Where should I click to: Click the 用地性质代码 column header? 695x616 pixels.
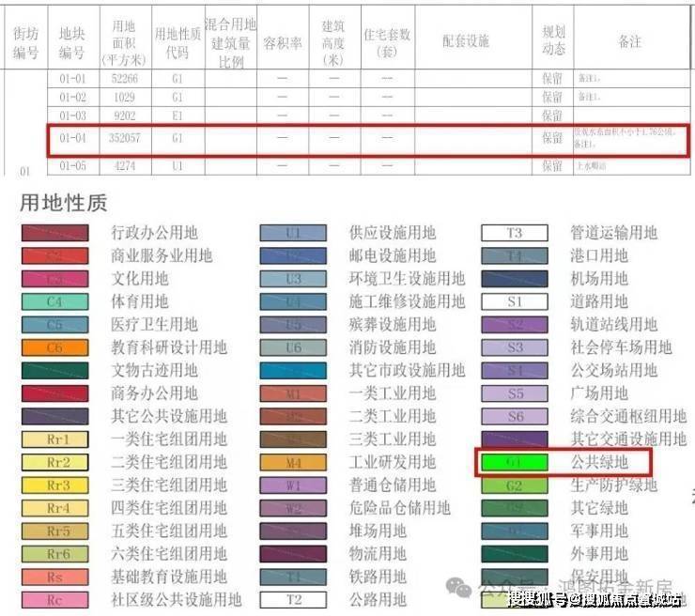(x=178, y=43)
